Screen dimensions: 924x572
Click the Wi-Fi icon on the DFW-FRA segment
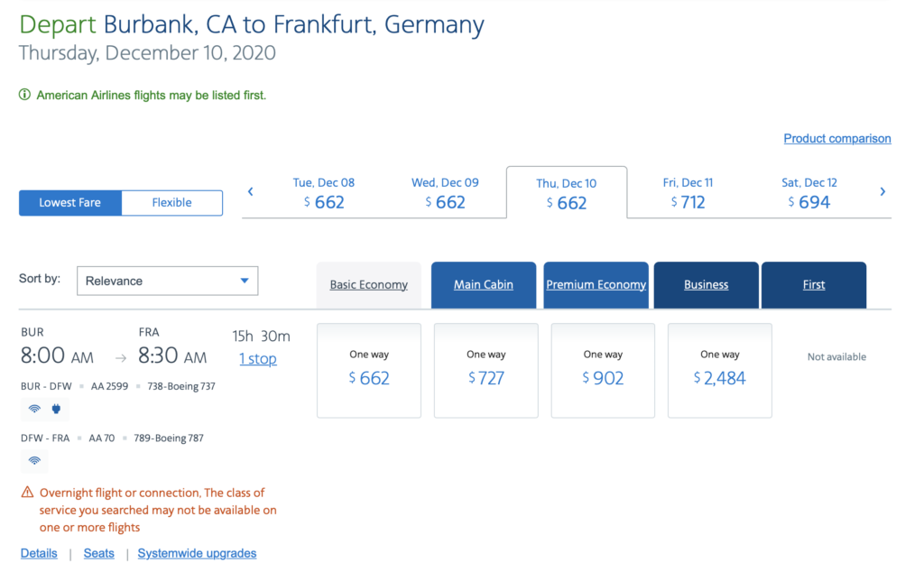(34, 461)
